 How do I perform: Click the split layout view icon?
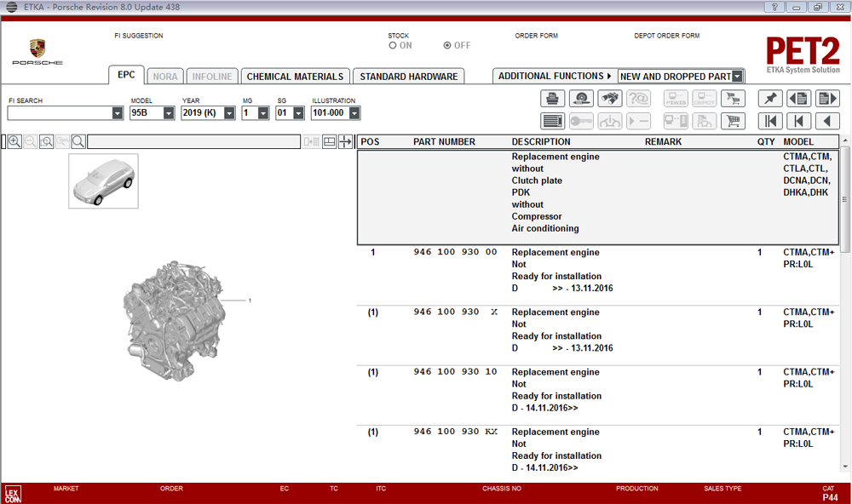[x=329, y=141]
